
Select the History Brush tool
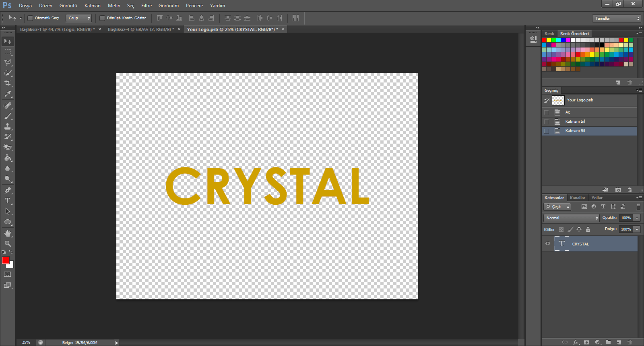tap(8, 137)
